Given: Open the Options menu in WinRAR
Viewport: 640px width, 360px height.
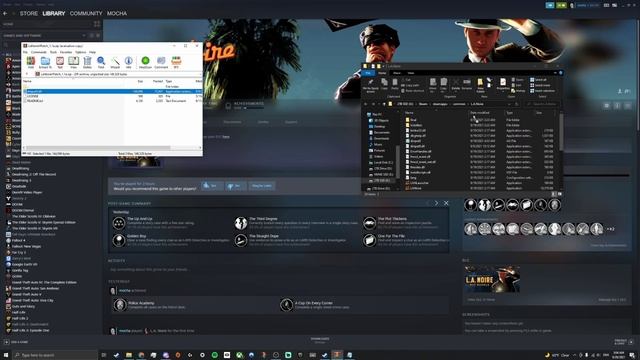Looking at the screenshot, I should coord(81,52).
